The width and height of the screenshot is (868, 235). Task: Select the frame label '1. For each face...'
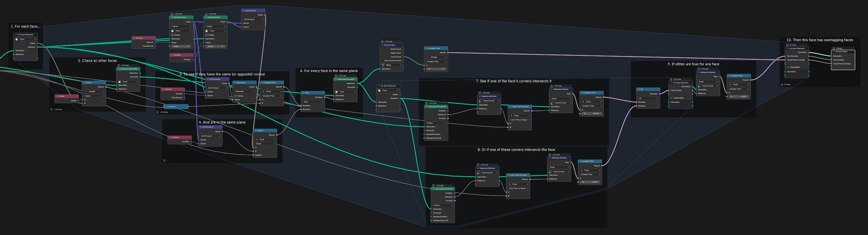point(25,26)
